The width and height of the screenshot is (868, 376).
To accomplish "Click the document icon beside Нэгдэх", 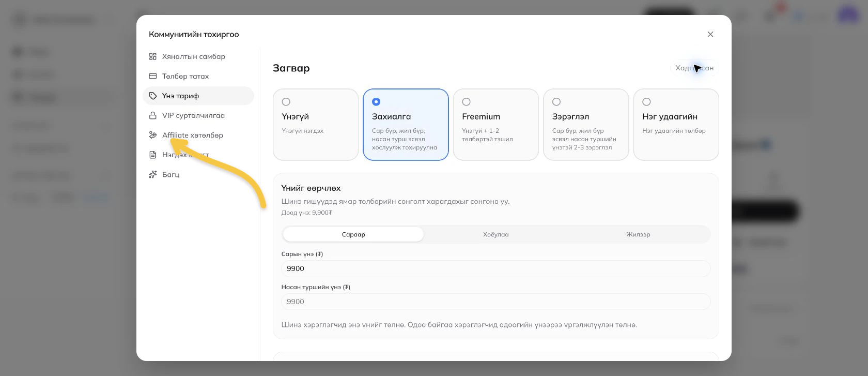I will pos(153,155).
